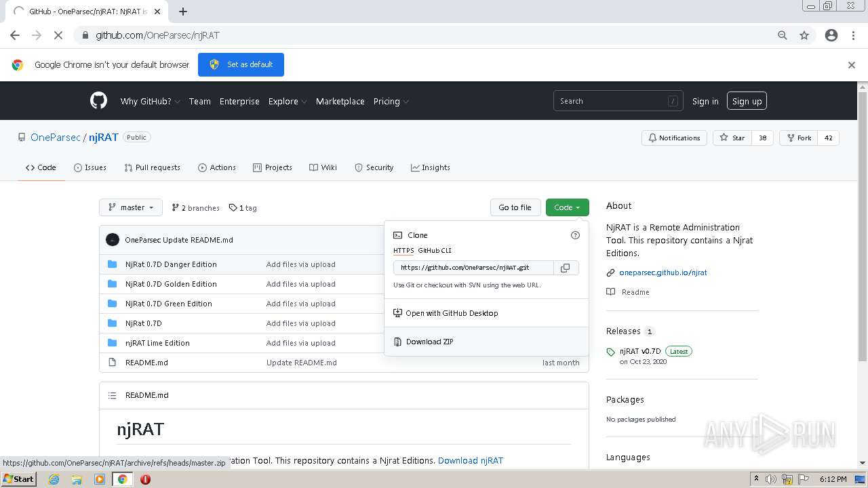Click the njRAT Lime Edition folder icon
The image size is (868, 488).
(113, 343)
